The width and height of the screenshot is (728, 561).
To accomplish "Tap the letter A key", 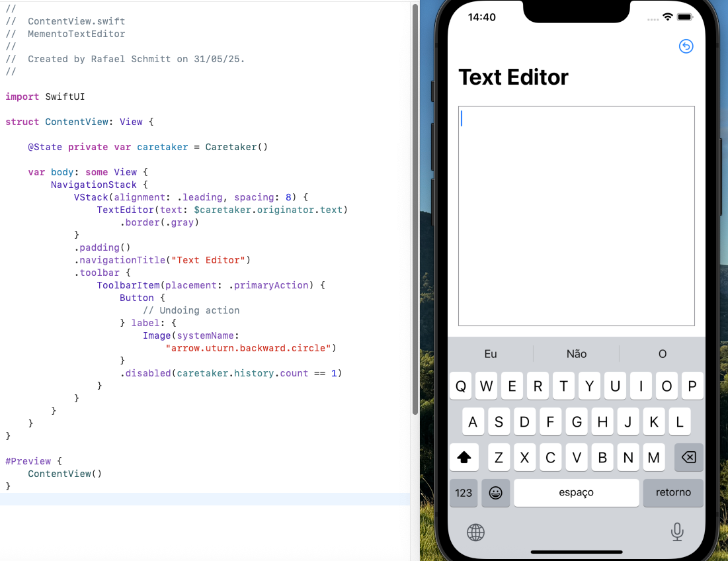I will [473, 422].
